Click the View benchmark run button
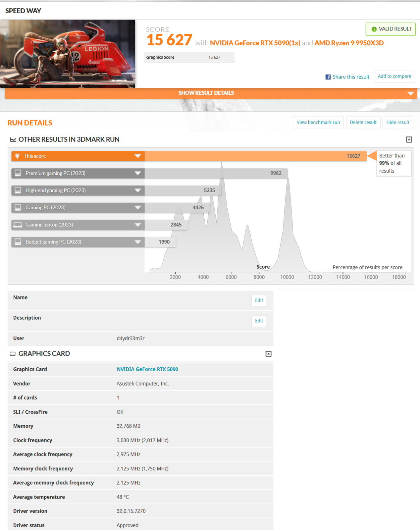Screen dimensions: 420x530 pos(318,122)
